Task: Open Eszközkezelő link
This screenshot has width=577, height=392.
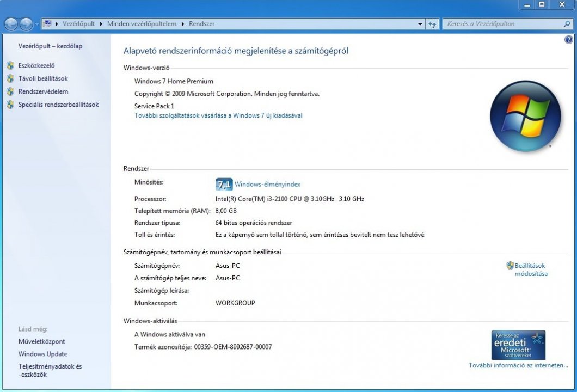Action: click(x=36, y=65)
